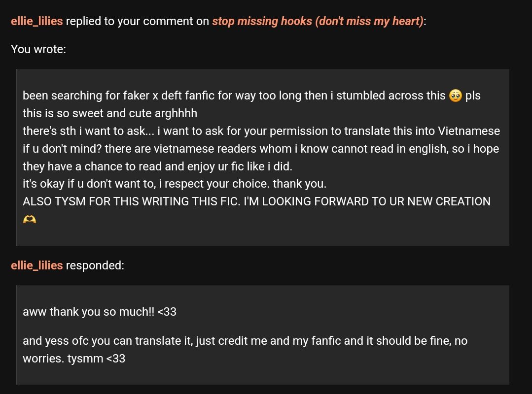Screen dimensions: 532x394
Task: Click the pleading face emoji after 'across this'
Action: pos(455,96)
